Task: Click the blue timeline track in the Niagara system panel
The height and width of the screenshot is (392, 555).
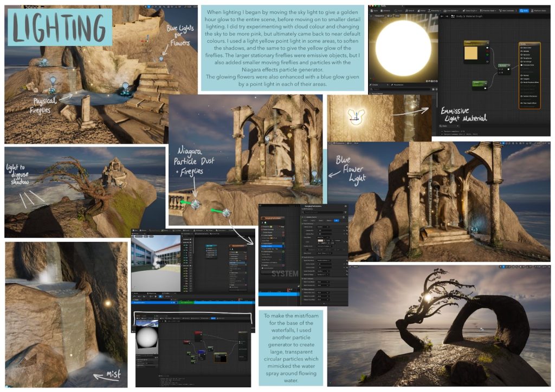Action: (279, 294)
